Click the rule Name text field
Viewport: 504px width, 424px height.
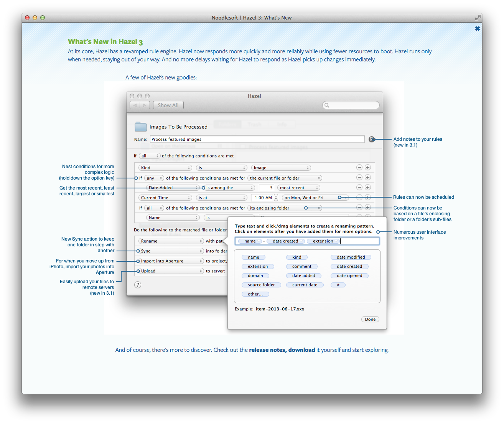click(x=257, y=139)
